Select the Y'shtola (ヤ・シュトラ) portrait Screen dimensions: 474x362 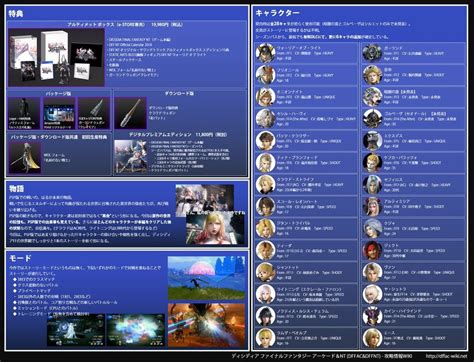372,294
